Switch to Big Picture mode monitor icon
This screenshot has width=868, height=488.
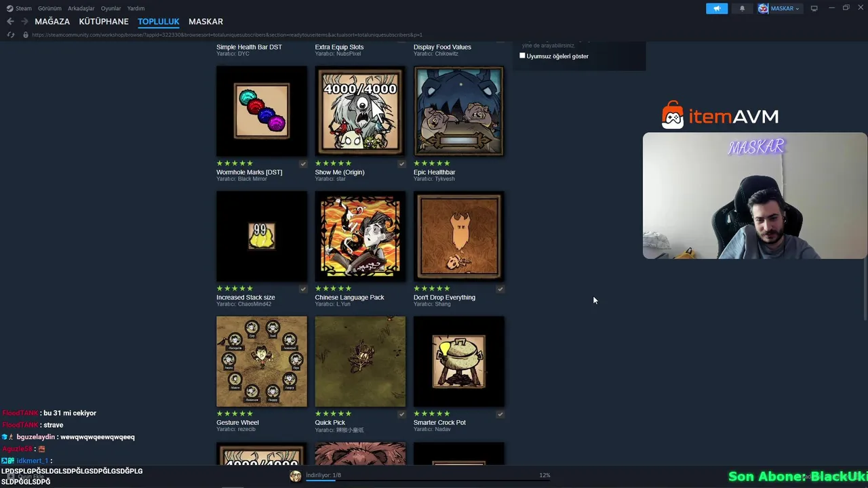pyautogui.click(x=814, y=8)
